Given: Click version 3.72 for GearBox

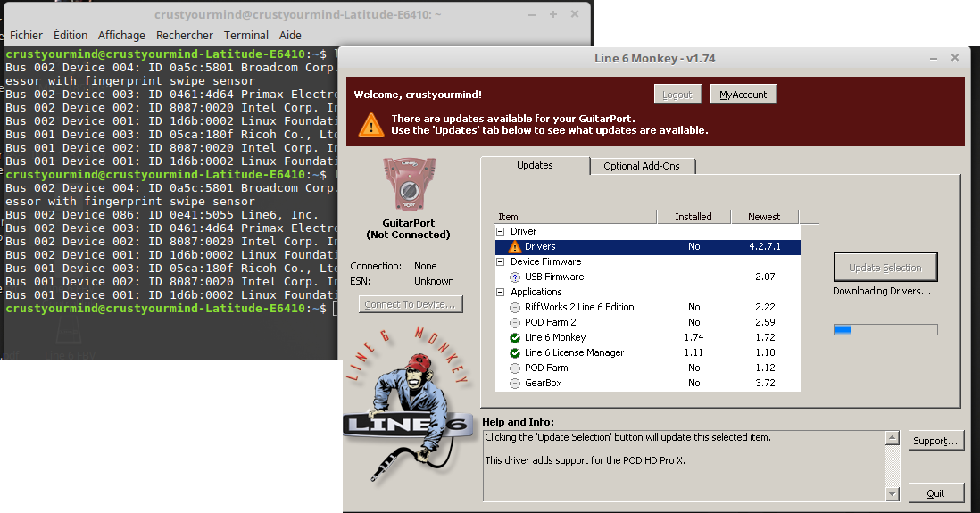Looking at the screenshot, I should point(765,383).
